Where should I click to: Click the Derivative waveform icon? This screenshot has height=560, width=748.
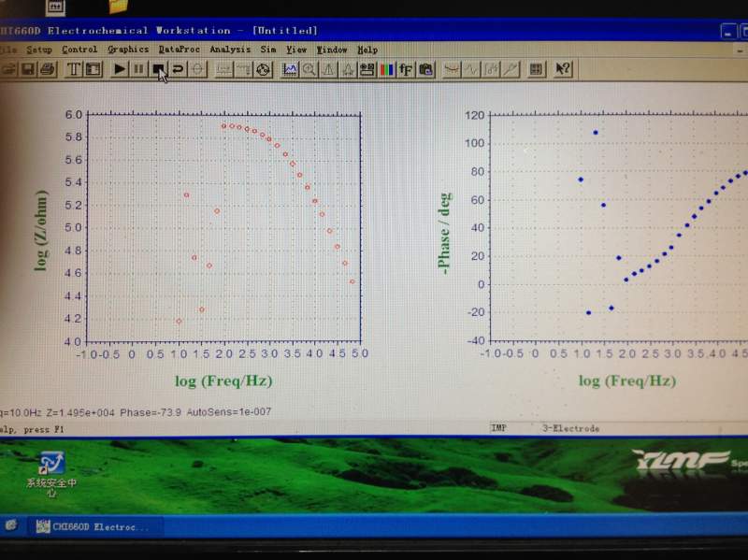pos(471,69)
